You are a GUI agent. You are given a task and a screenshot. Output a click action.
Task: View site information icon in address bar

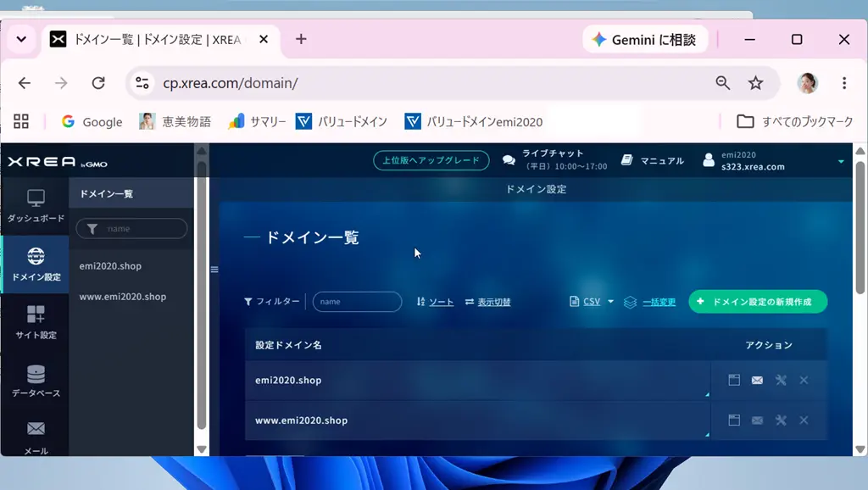tap(142, 83)
